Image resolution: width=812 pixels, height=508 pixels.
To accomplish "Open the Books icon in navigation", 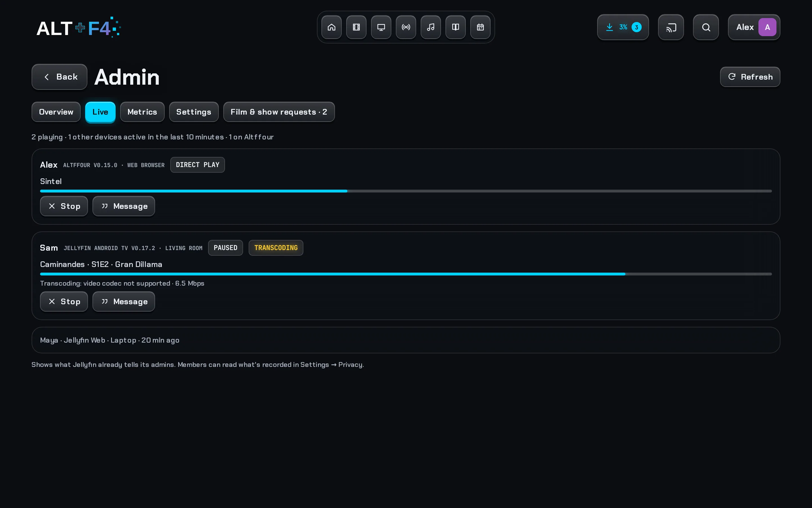I will 455,27.
